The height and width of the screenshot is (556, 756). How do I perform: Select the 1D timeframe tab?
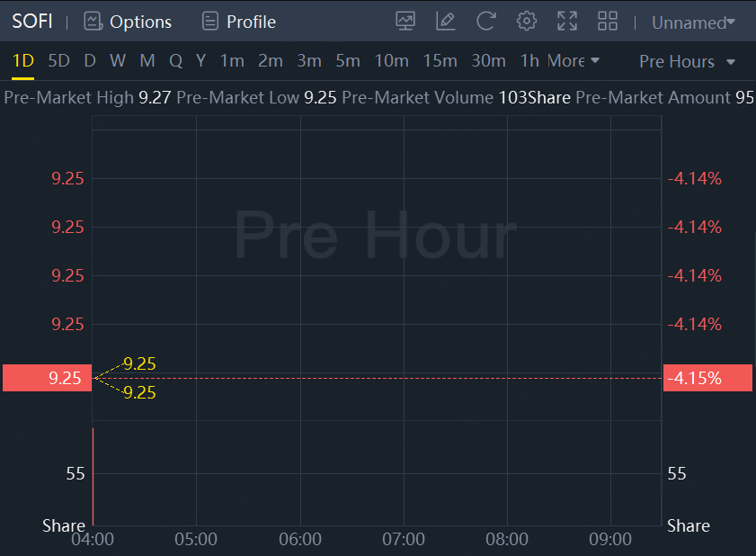pos(22,61)
